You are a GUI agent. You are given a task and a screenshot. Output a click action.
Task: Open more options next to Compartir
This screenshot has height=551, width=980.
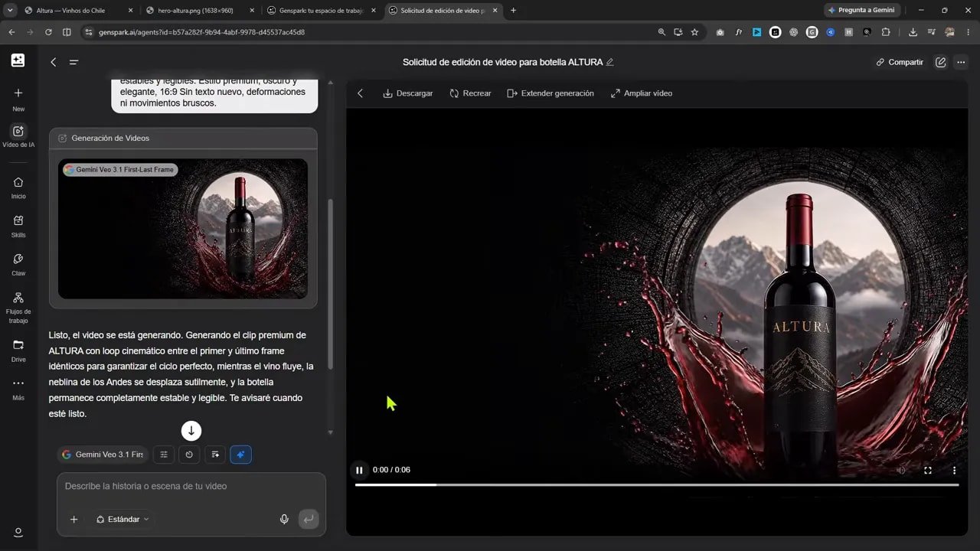coord(961,62)
